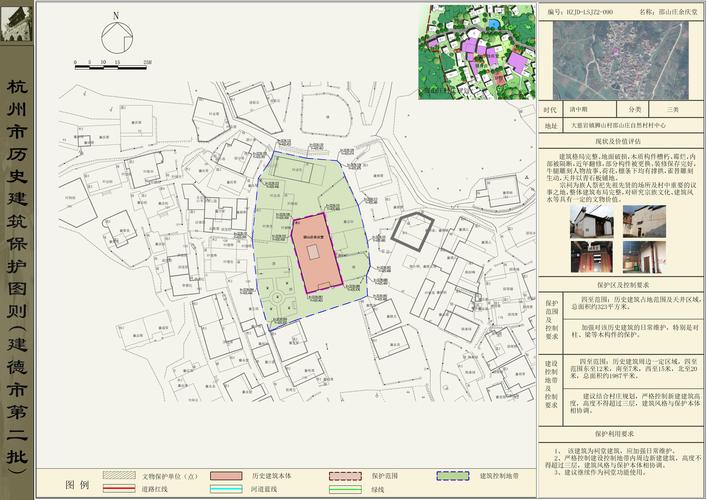This screenshot has width=707, height=500.
Task: Click the 道路红线 legend label
Action: point(155,489)
